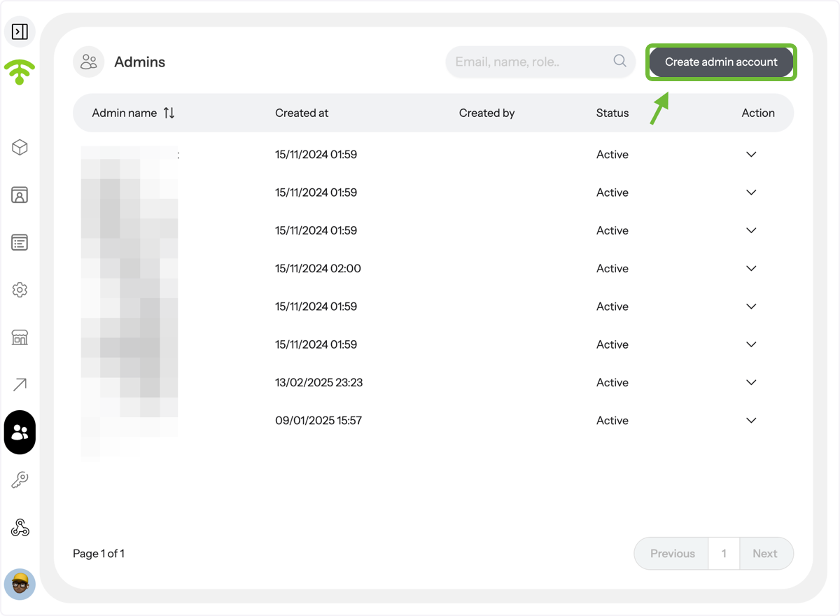Open the storefront sidebar icon
The height and width of the screenshot is (616, 840).
pyautogui.click(x=20, y=337)
